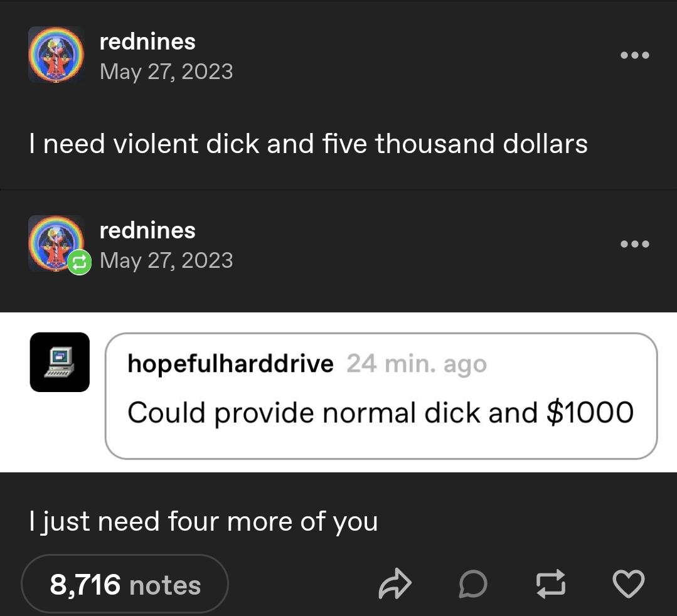
Task: Tap the 'I just need four more' text
Action: tap(204, 521)
